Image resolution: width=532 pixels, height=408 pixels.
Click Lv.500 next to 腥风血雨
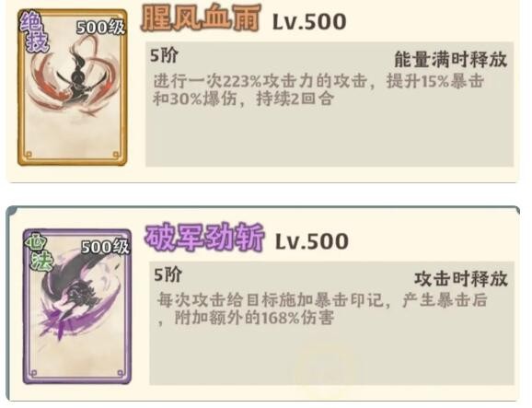[309, 22]
